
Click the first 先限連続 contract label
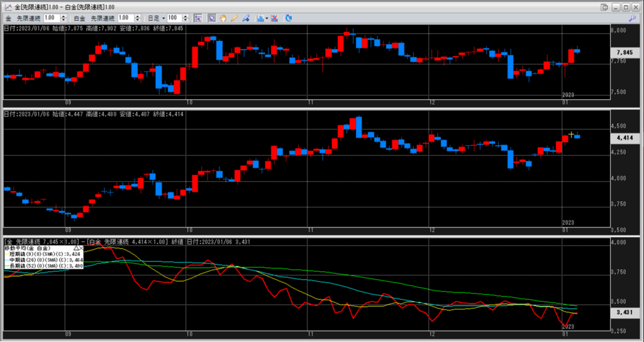tap(28, 18)
